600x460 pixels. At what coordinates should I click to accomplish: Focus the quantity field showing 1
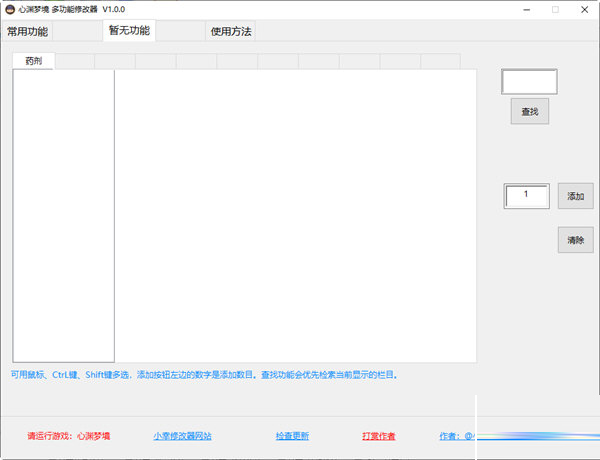click(527, 196)
